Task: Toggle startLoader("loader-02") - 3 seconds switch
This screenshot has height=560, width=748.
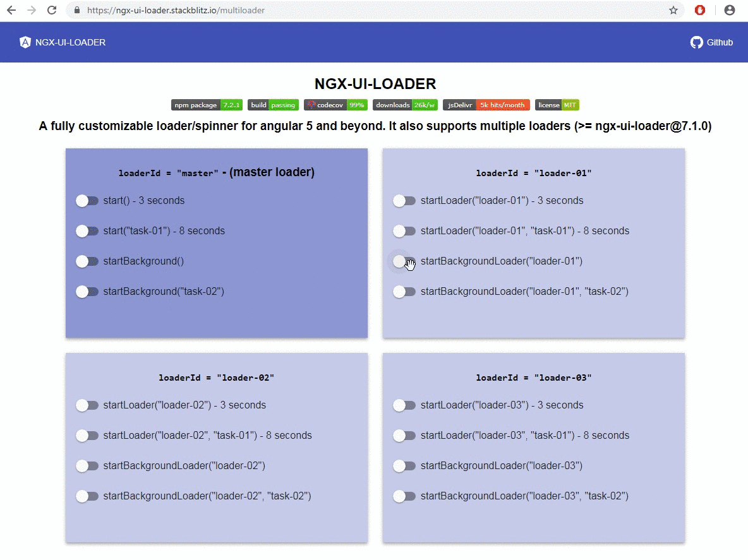Action: 87,405
